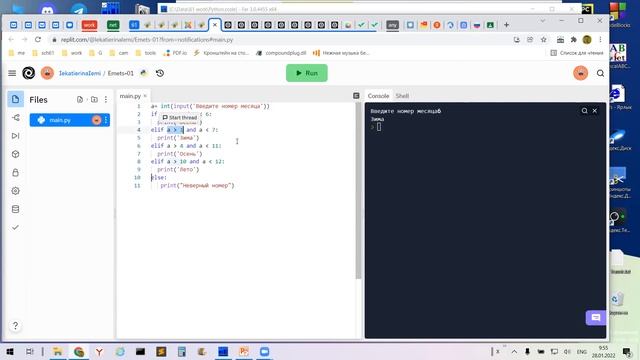The height and width of the screenshot is (360, 640).
Task: Open the Files panel in sidebar
Action: (x=16, y=99)
